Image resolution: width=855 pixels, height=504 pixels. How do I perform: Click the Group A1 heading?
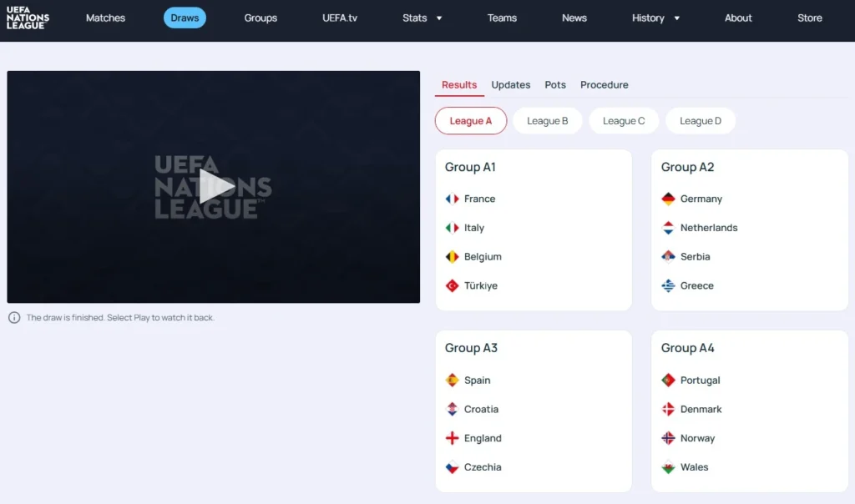point(470,167)
